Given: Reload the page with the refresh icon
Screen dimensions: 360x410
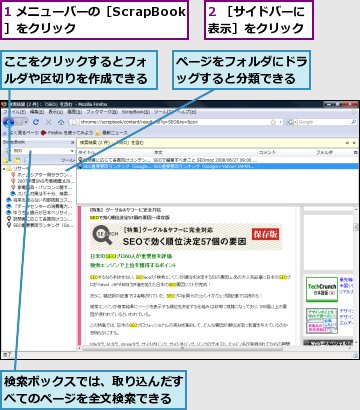Looking at the screenshot, I should pyautogui.click(x=36, y=122).
